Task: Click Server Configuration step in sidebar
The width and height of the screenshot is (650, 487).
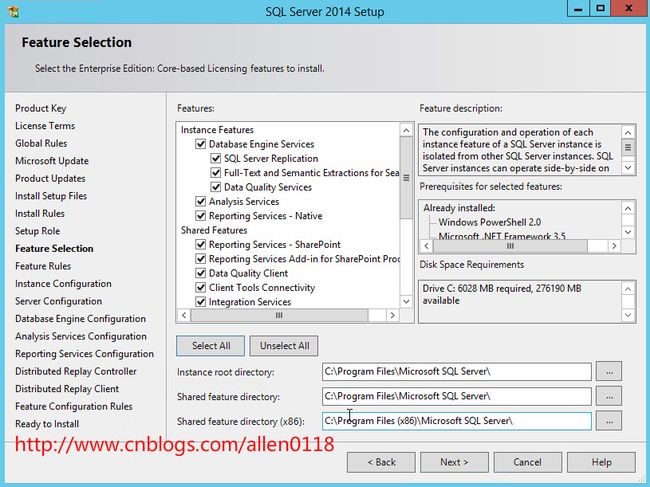Action: coord(58,301)
